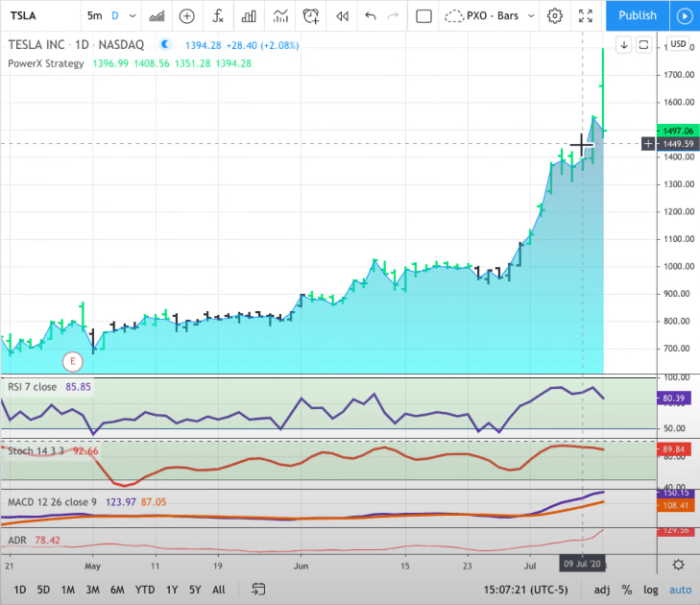This screenshot has width=700, height=605.
Task: Toggle the adj adjustment option
Action: pos(602,590)
